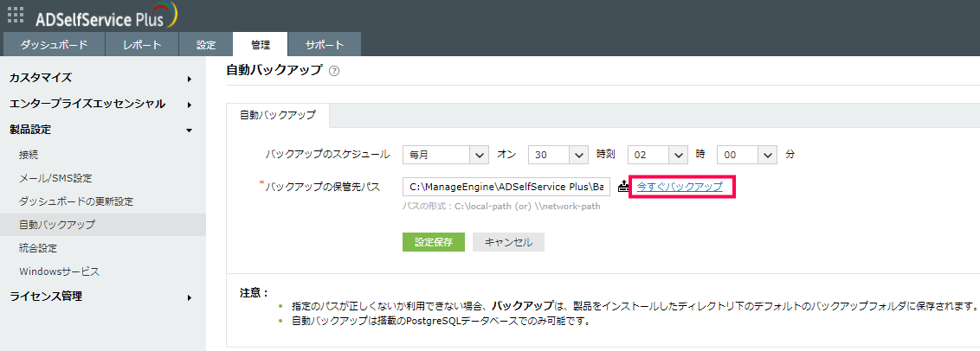Select the 管理 tab
This screenshot has height=351, width=980.
tap(260, 44)
